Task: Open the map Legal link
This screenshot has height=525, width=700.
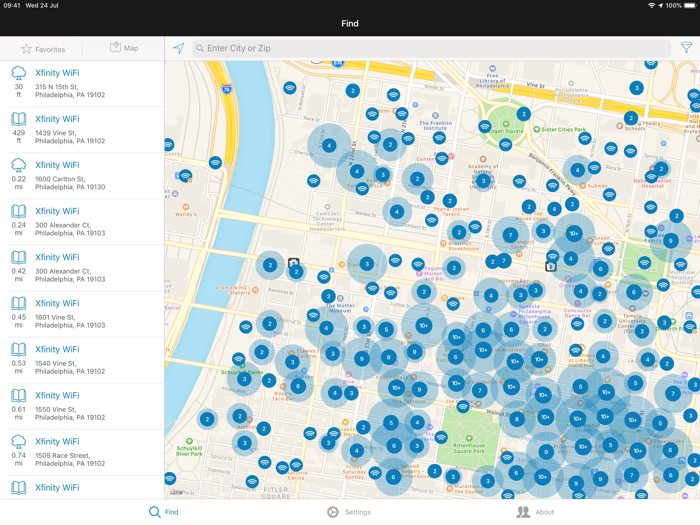Action: click(x=177, y=492)
